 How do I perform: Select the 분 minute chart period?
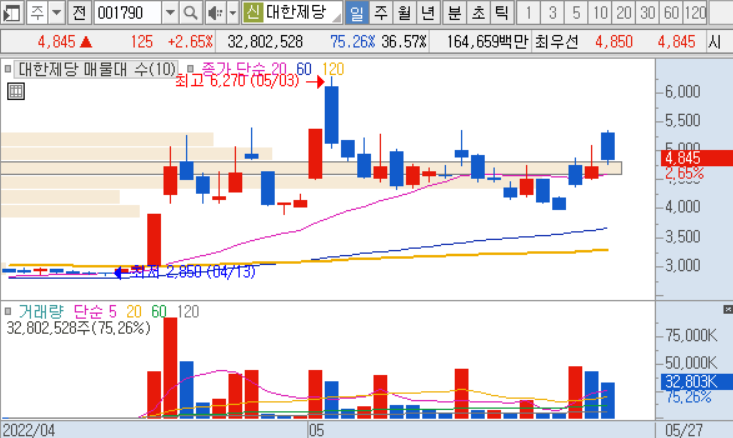click(454, 13)
